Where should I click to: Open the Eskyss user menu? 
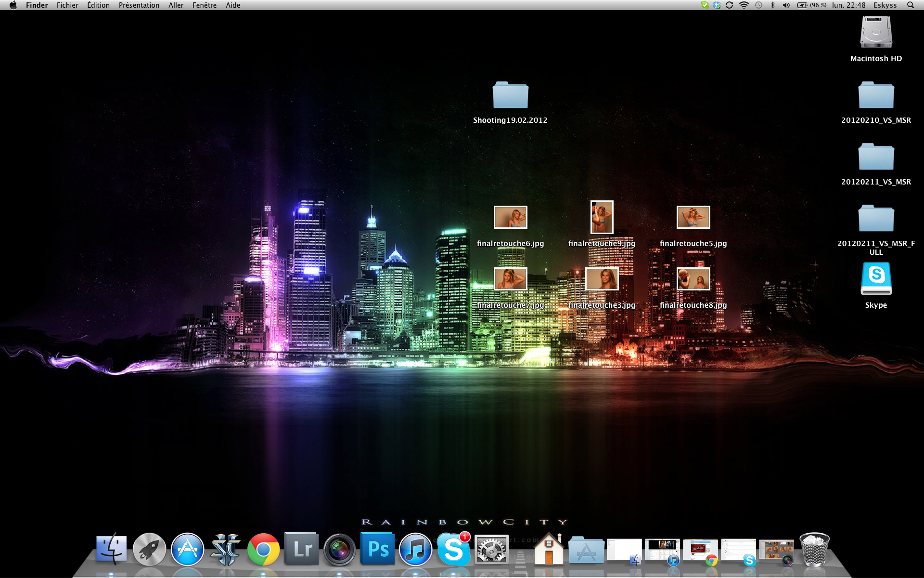(885, 5)
